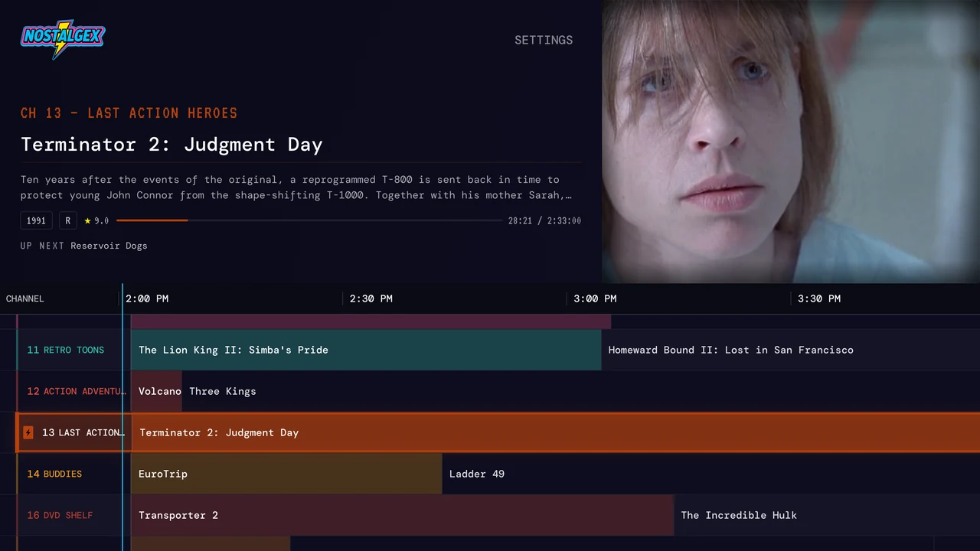
Task: Select channel 12 Action Adventure
Action: click(73, 391)
